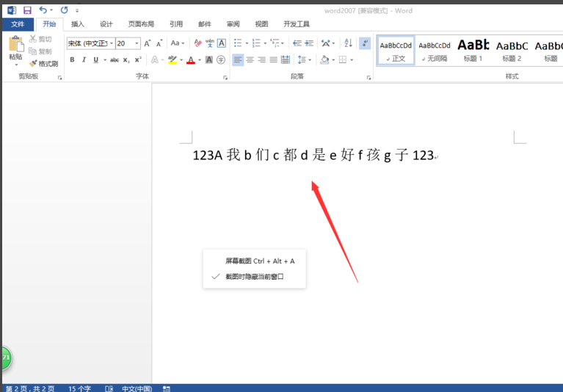The image size is (563, 392).
Task: Click the text highlight color (yellow) button
Action: pos(172,59)
